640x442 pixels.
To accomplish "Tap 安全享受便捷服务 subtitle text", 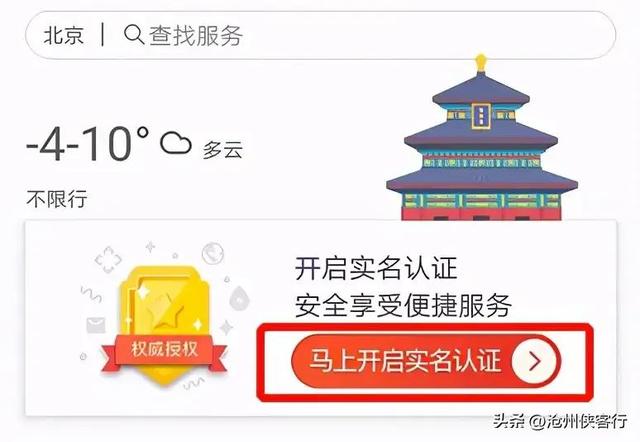I will click(403, 305).
